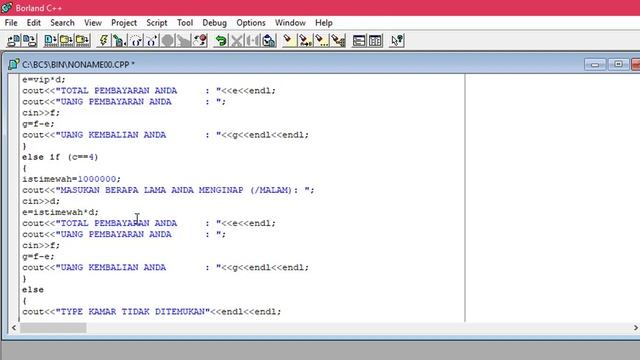Click the C:\BC5\BIN\NONAME00.CPP title text
Image resolution: width=640 pixels, height=360 pixels.
(x=78, y=64)
